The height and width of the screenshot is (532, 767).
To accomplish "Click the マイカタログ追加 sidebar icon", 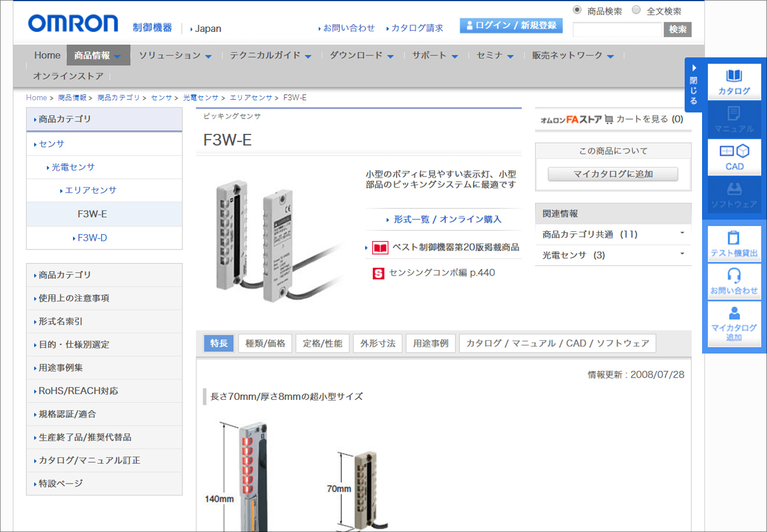I will (x=734, y=324).
